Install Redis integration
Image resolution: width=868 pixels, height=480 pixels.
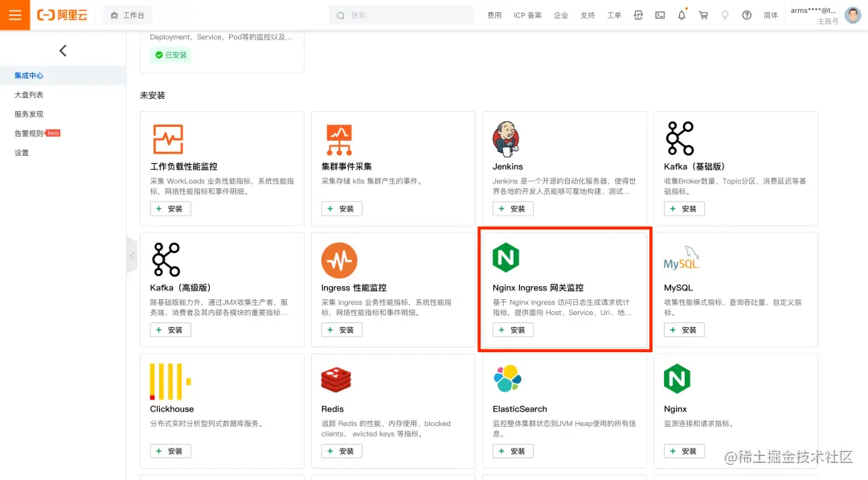coord(342,451)
